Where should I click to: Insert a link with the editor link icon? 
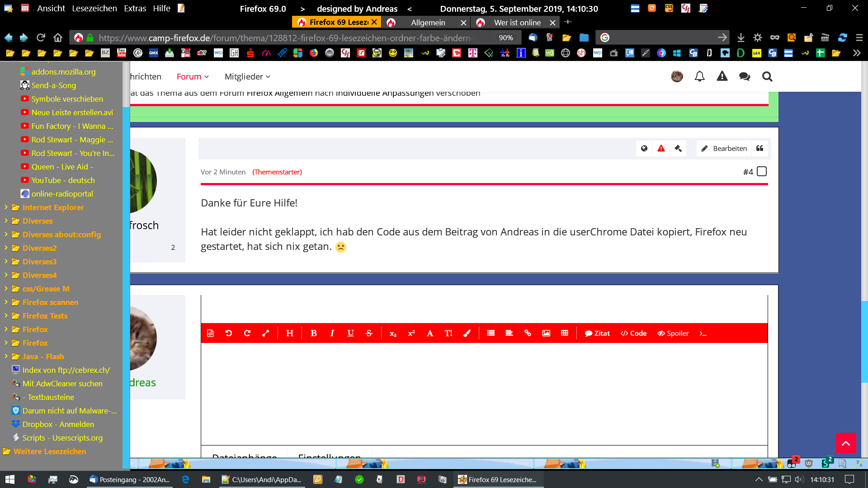(x=528, y=333)
